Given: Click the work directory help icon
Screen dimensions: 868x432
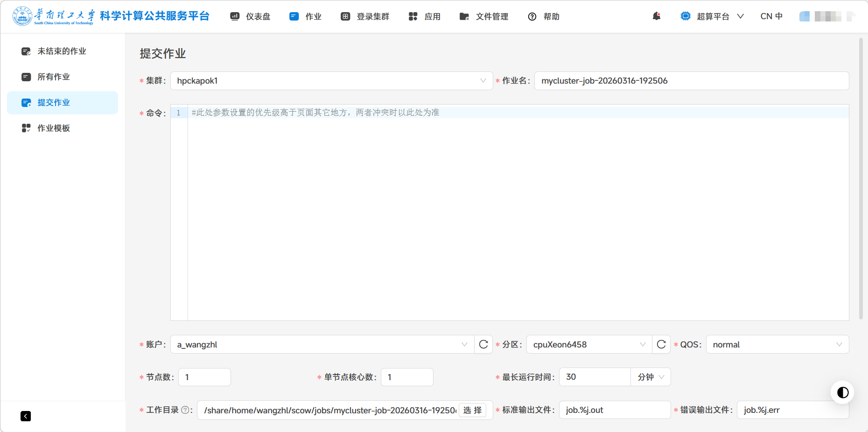Looking at the screenshot, I should 185,410.
